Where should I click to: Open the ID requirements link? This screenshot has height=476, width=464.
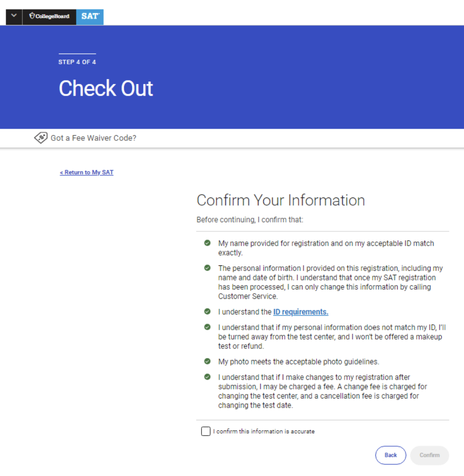[x=300, y=311]
